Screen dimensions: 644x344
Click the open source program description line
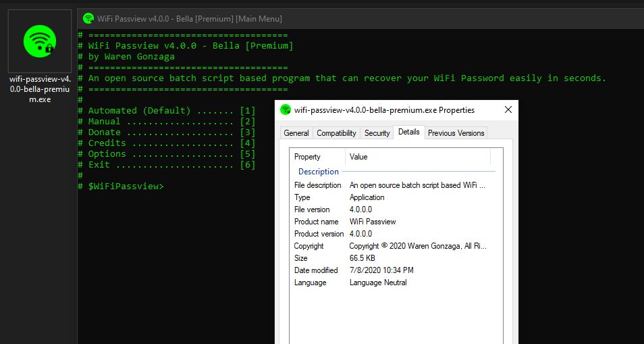pos(342,78)
